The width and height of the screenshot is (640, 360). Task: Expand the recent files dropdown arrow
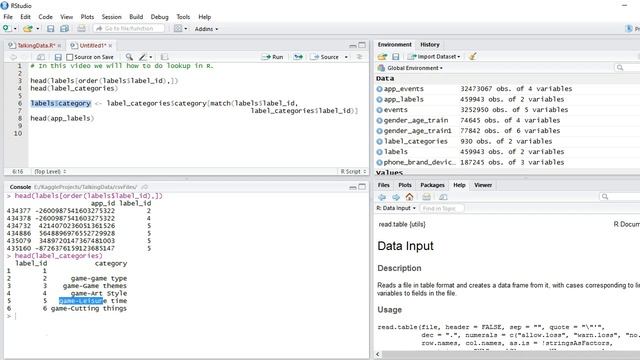click(38, 29)
